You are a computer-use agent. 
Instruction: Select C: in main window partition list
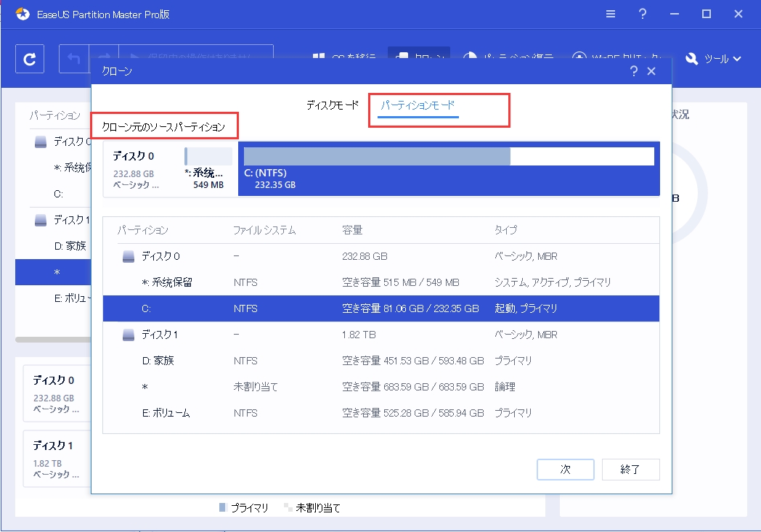[x=59, y=194]
